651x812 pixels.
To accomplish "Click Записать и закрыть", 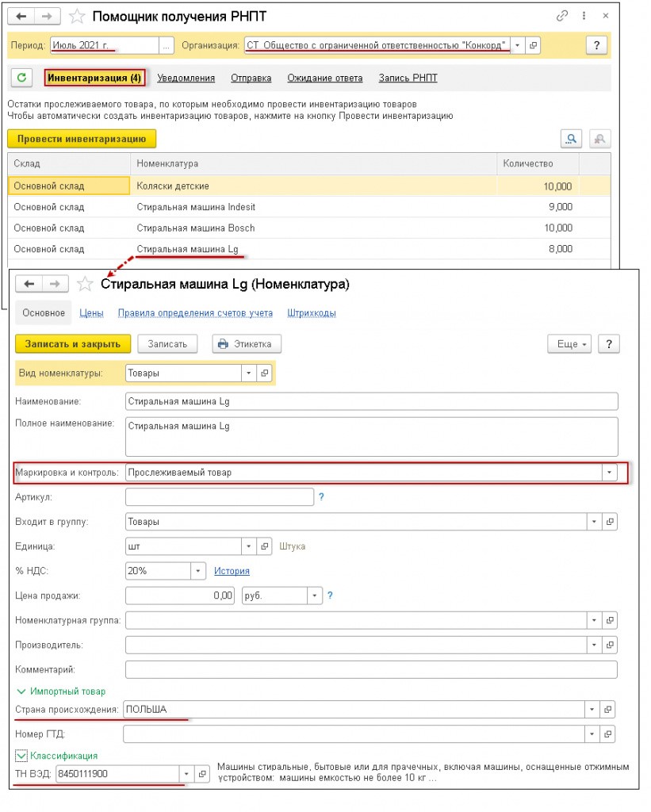I will pyautogui.click(x=72, y=344).
